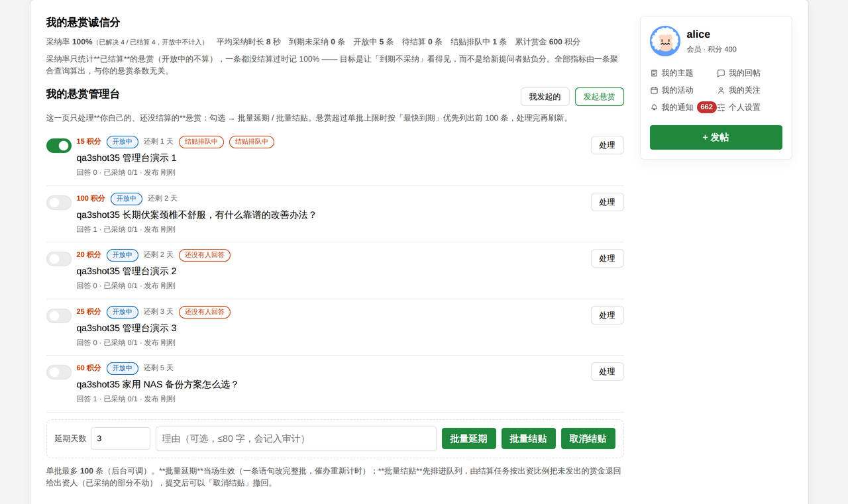Click the 批量延期 button

point(469,438)
